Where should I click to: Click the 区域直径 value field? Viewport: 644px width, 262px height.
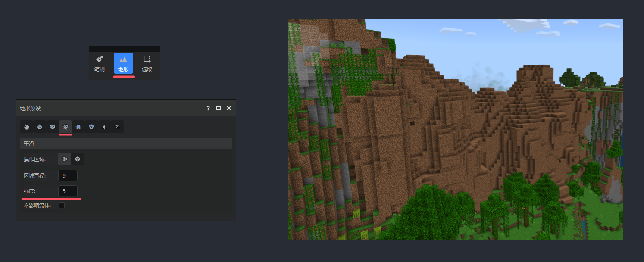point(68,175)
